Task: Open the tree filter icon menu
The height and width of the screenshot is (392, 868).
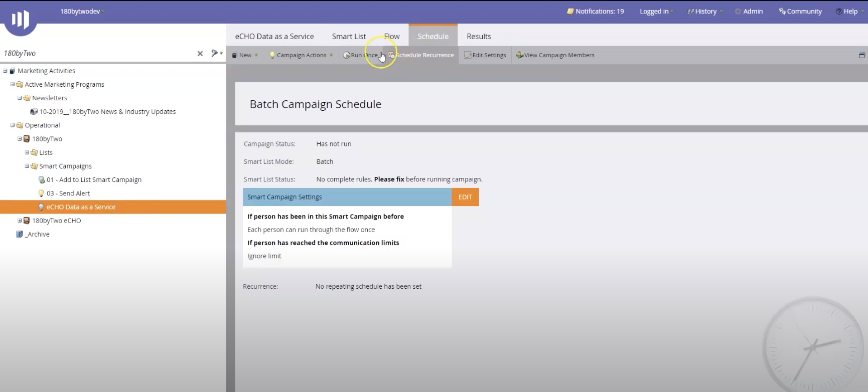Action: pyautogui.click(x=217, y=53)
